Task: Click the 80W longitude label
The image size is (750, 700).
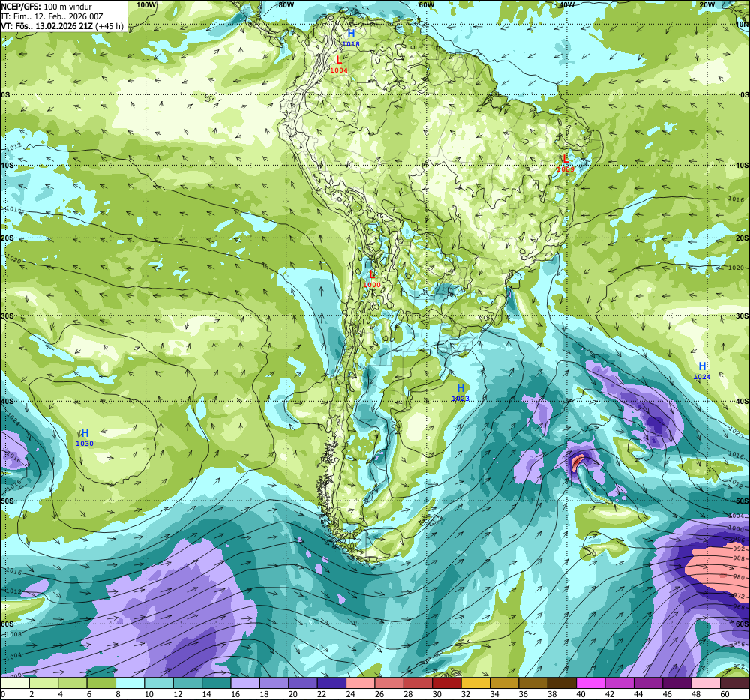Action: [x=286, y=4]
